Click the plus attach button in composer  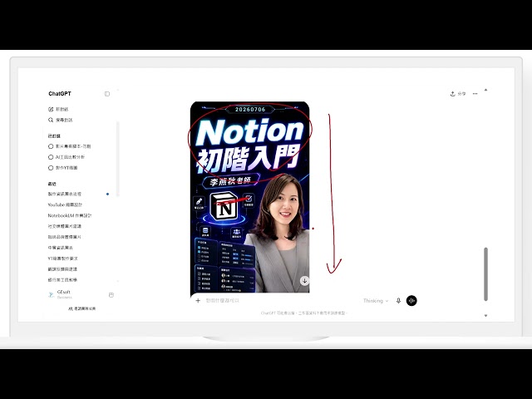click(198, 301)
